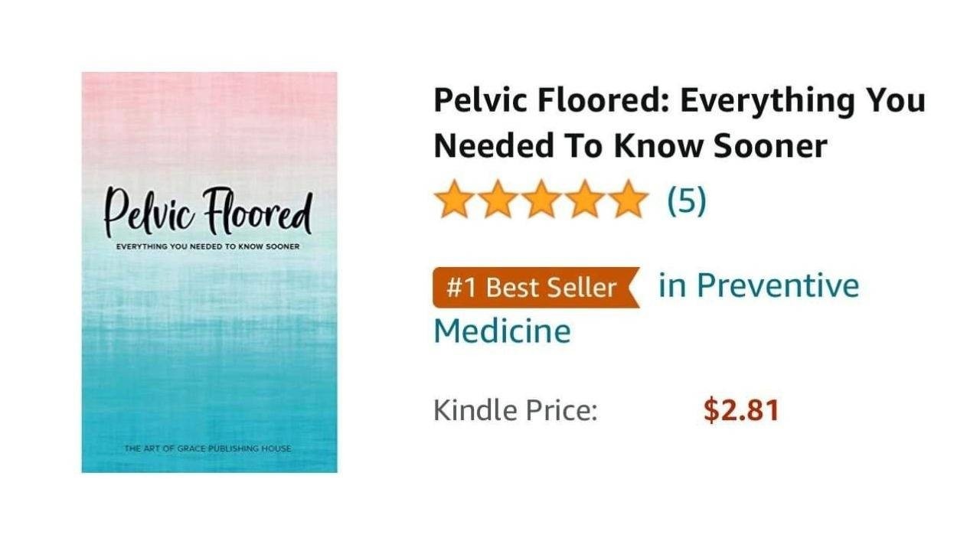
Task: Open the 'in Preventive' category link
Action: pos(759,286)
